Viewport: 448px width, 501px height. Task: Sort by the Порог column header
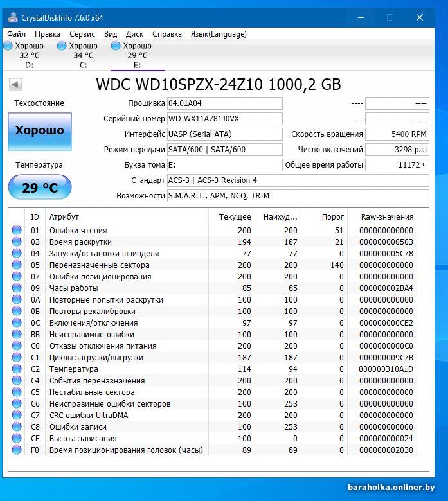coord(324,217)
